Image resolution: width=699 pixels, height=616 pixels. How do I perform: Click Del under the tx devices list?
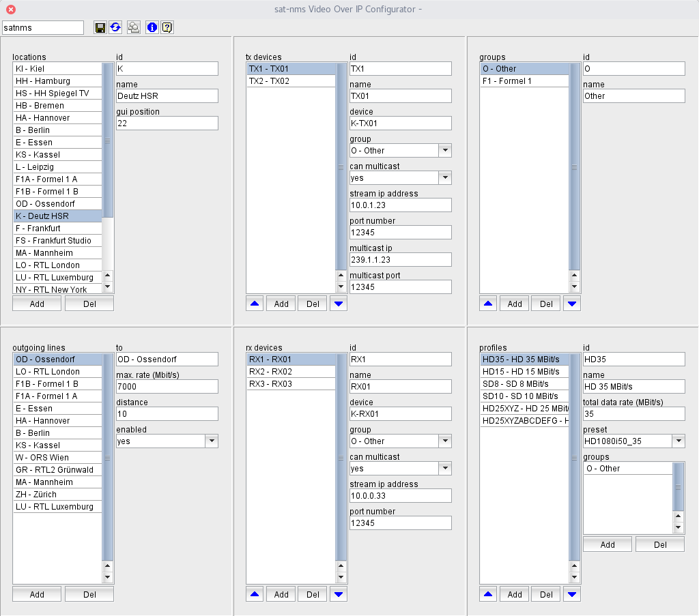pos(312,303)
